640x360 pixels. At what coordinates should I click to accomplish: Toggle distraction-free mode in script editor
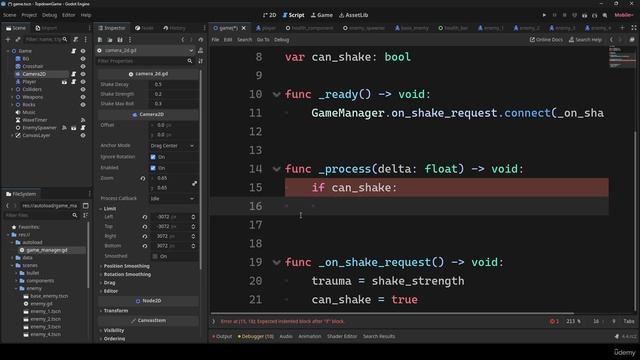(x=634, y=28)
